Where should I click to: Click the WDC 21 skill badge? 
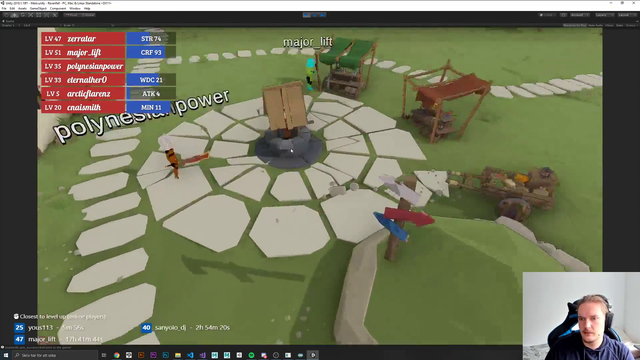tap(151, 80)
